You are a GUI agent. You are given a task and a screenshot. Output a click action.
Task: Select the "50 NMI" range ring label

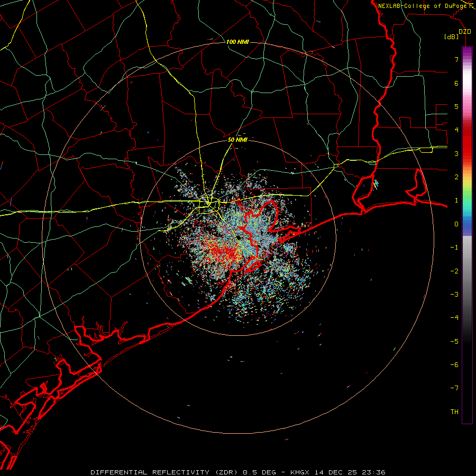pos(237,140)
